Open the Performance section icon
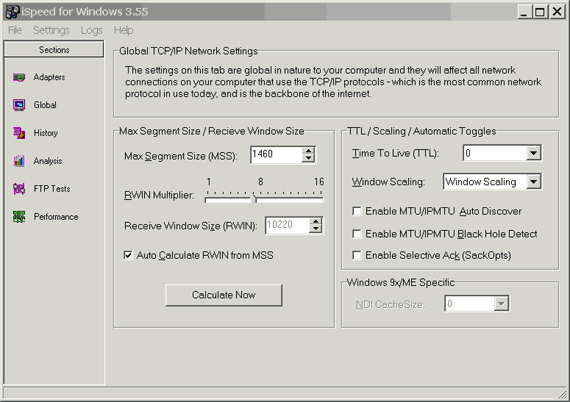This screenshot has height=402, width=570. tap(19, 217)
